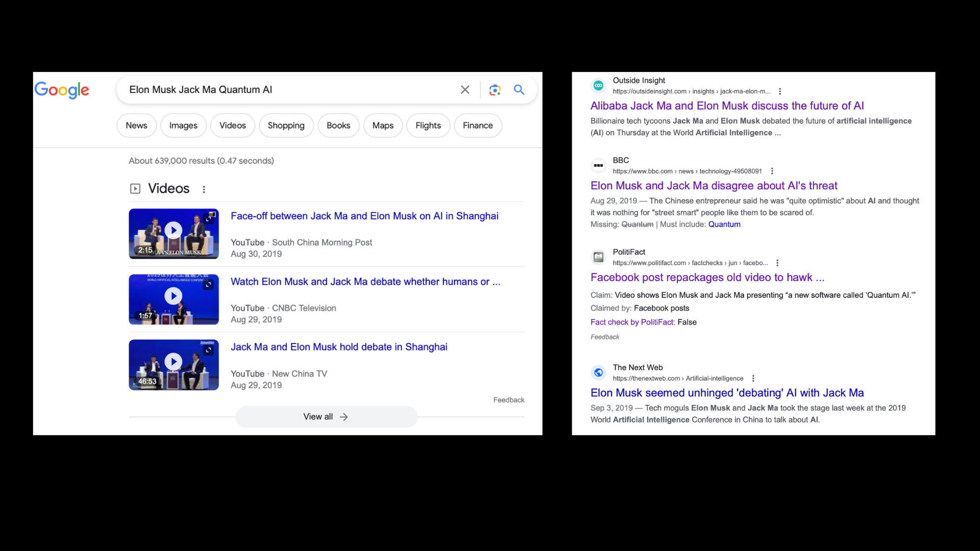
Task: Click the Videos section heading text
Action: click(168, 189)
